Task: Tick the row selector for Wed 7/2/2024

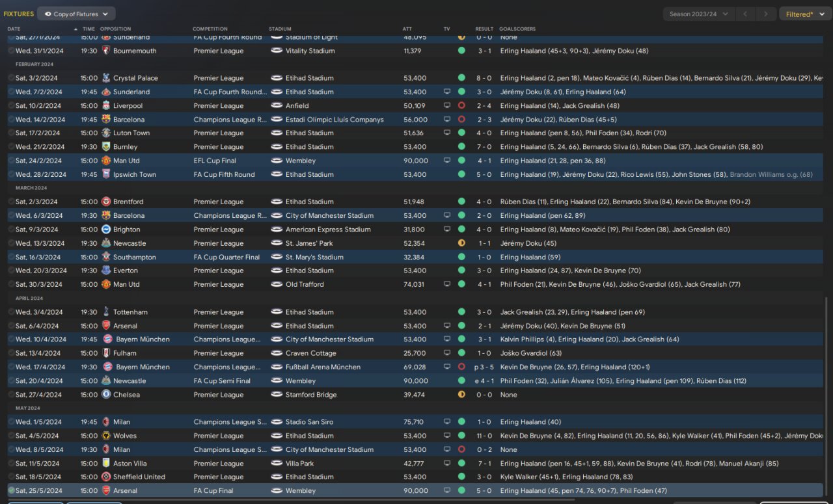Action: coord(11,92)
